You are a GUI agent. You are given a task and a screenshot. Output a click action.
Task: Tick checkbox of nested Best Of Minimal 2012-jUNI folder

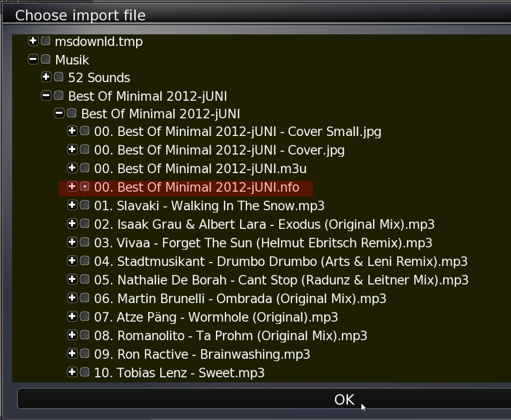coord(72,113)
